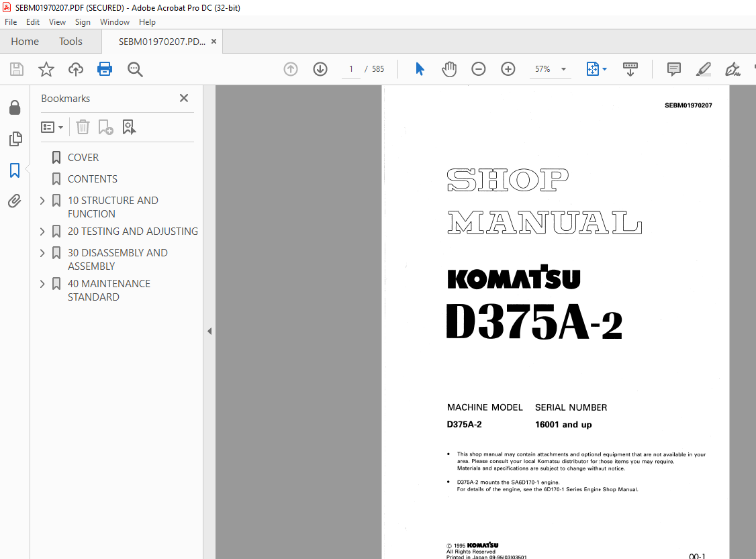Switch to the Home tab
756x559 pixels.
(x=25, y=42)
